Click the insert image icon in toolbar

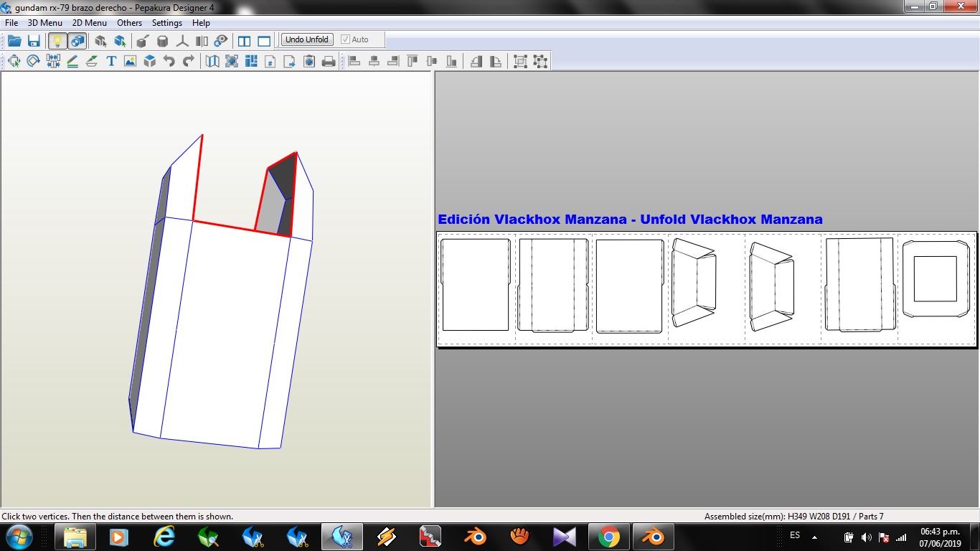point(130,62)
